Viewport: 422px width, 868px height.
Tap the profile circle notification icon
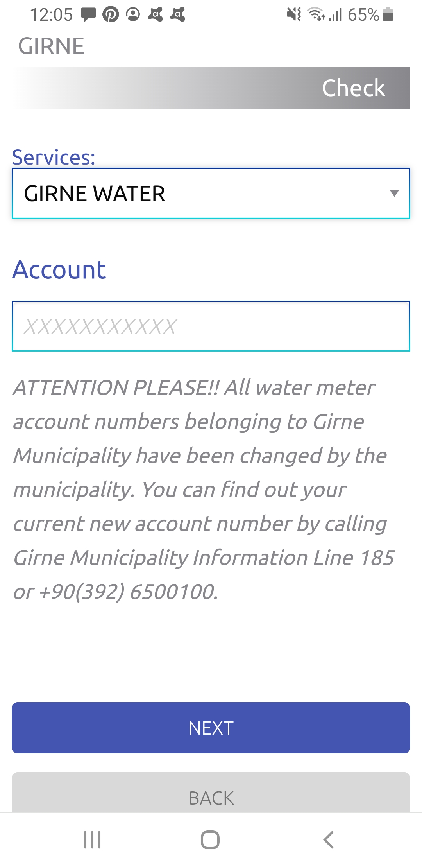(133, 14)
